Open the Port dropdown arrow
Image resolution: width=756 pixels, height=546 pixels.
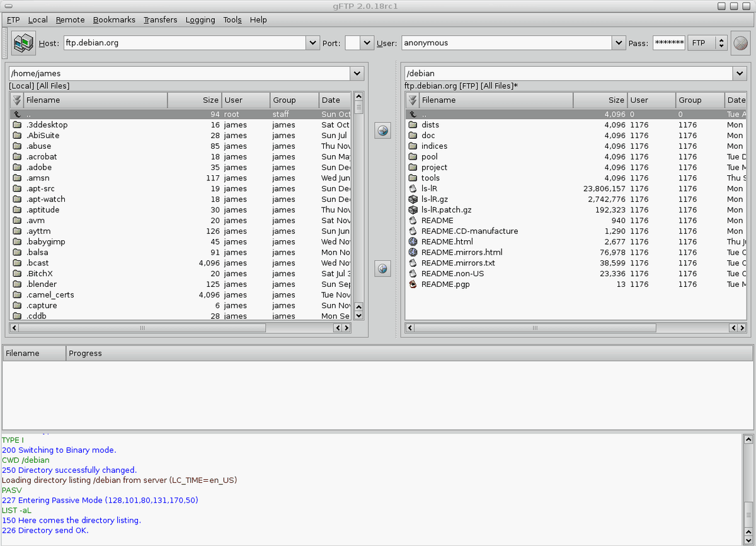click(x=368, y=43)
